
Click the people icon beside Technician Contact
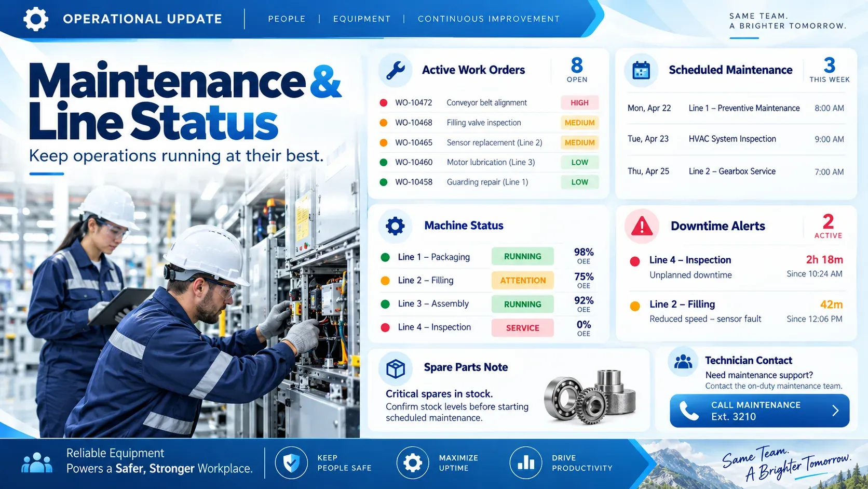click(683, 362)
